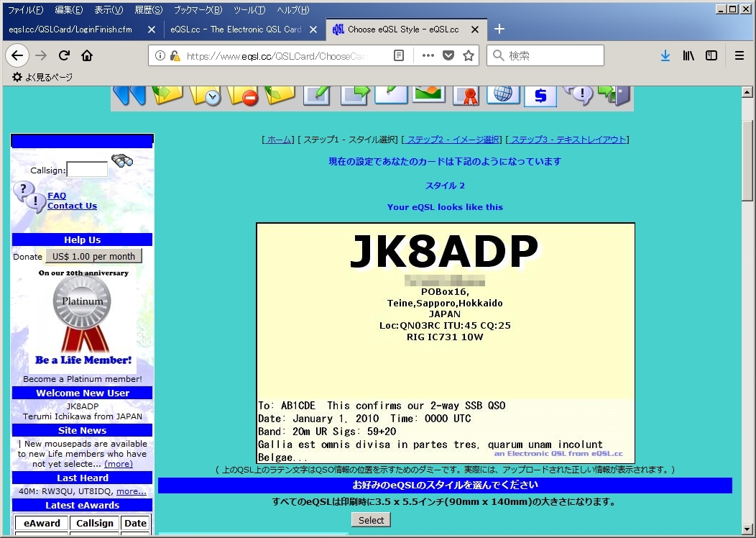This screenshot has width=756, height=538.
Task: Click the blue dollar sign icon
Action: pyautogui.click(x=540, y=96)
